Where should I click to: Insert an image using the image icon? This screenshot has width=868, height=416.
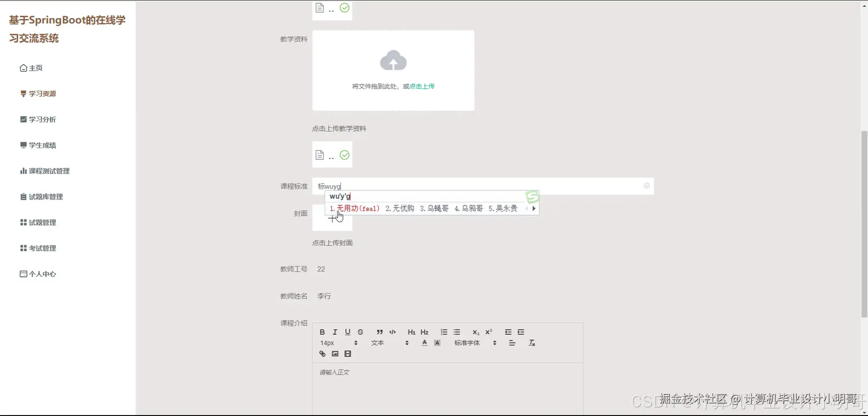335,354
